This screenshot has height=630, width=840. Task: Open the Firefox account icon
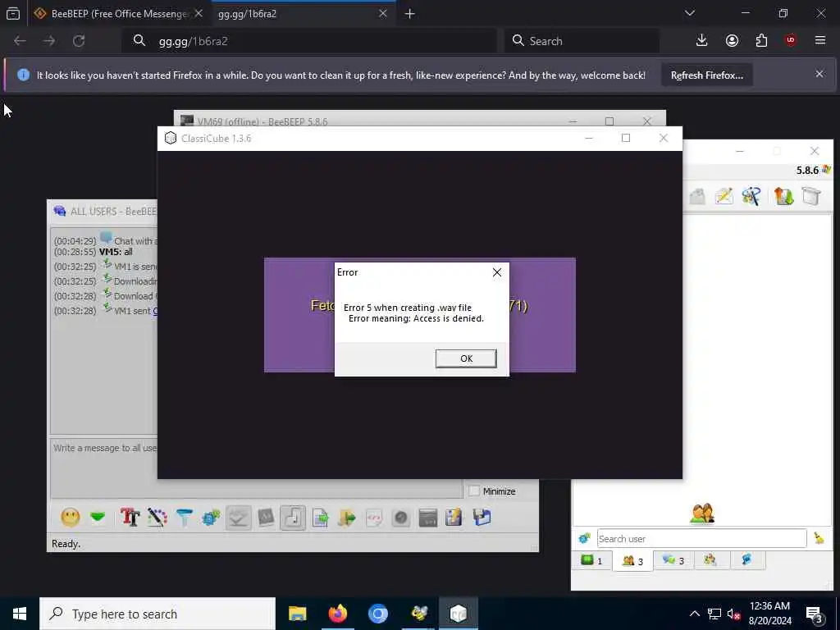(x=732, y=41)
